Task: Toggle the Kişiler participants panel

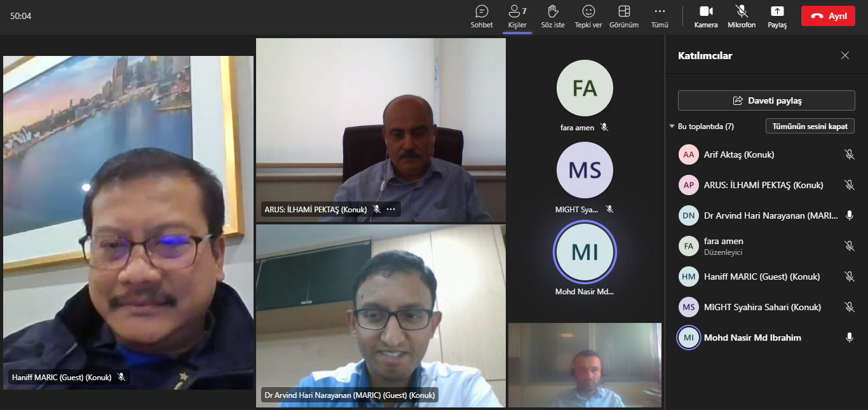Action: (517, 17)
